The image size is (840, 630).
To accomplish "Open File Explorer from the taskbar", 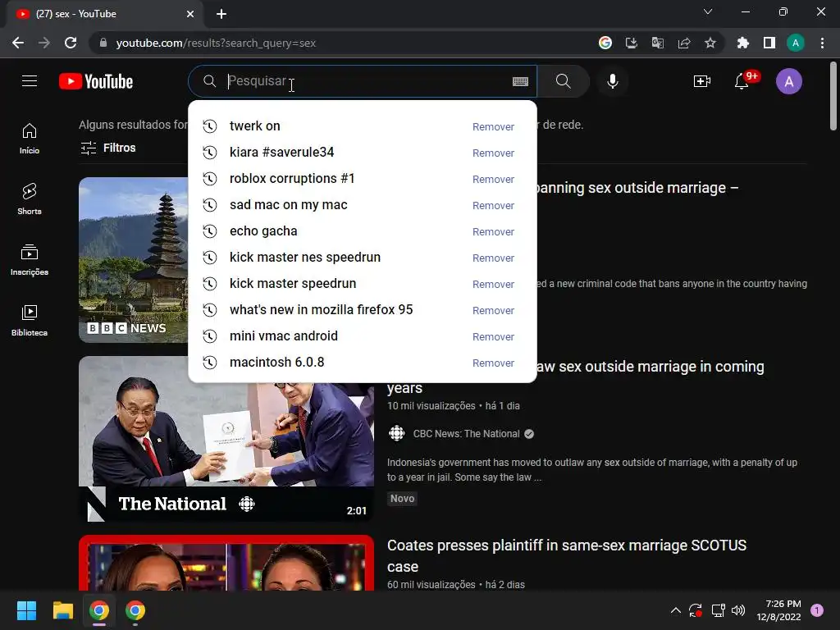I will (62, 610).
